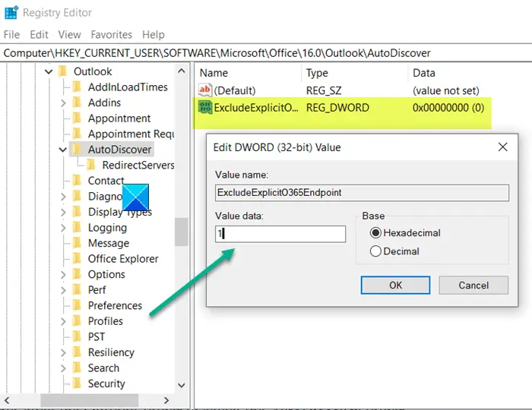Expand the Logging tree node

(63, 227)
